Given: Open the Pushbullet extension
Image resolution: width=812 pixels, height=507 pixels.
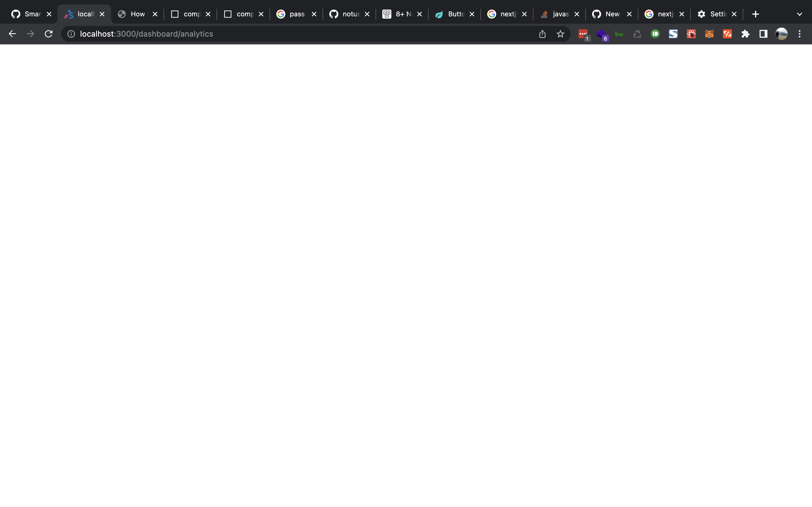Looking at the screenshot, I should point(655,34).
